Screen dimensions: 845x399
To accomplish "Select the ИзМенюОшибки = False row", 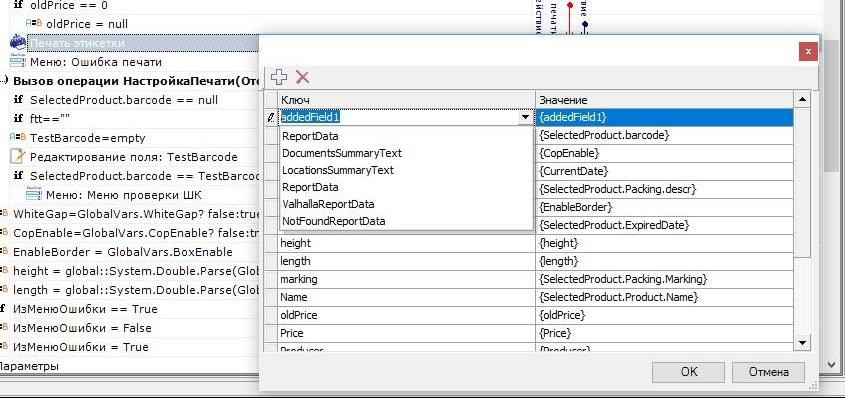I will tap(82, 328).
